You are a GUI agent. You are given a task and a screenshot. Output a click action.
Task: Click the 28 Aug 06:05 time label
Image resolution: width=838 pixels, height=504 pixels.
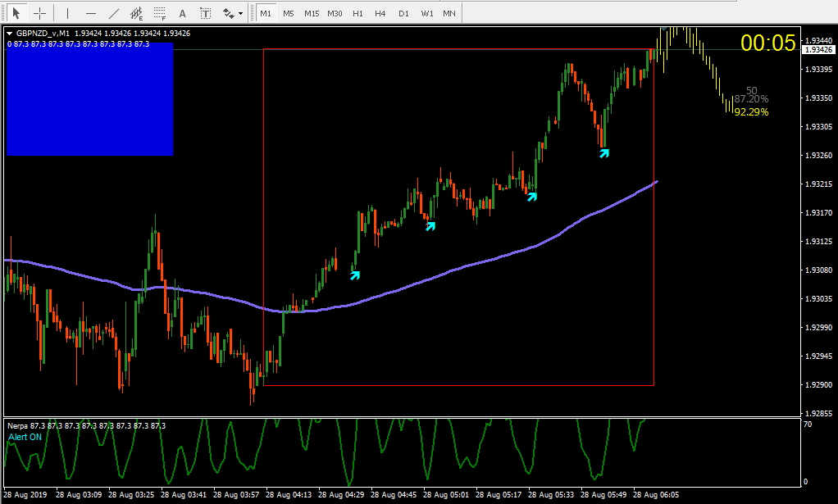pyautogui.click(x=656, y=494)
